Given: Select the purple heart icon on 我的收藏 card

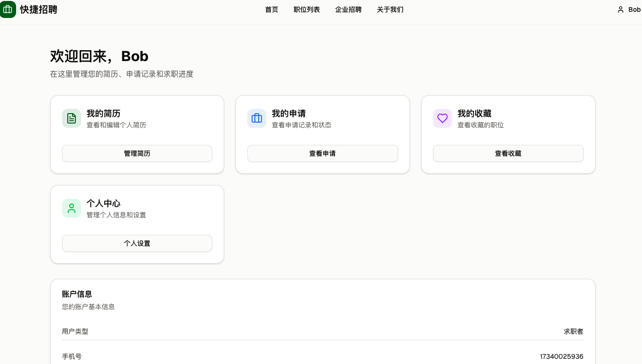Looking at the screenshot, I should 443,118.
